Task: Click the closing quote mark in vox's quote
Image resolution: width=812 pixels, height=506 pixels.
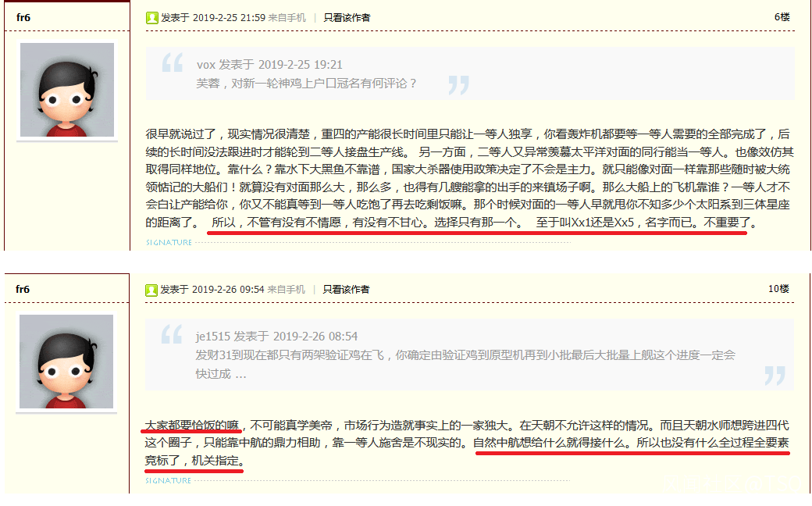Action: 459,85
